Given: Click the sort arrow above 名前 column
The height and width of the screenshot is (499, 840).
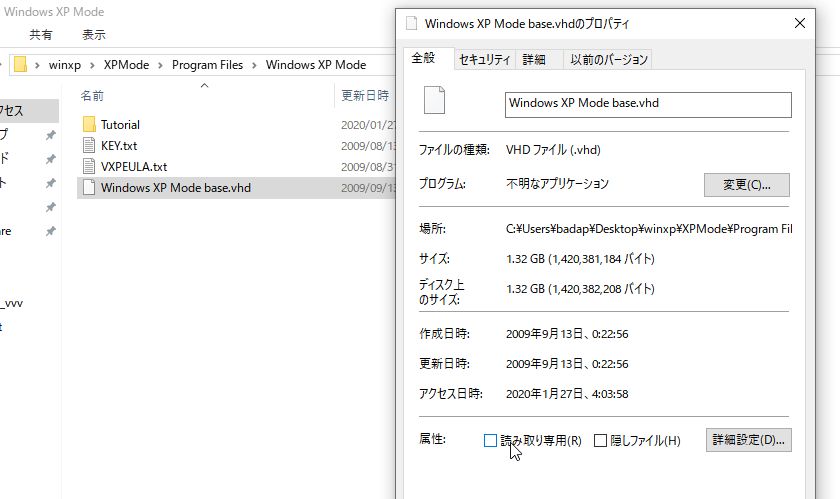Looking at the screenshot, I should pyautogui.click(x=204, y=86).
